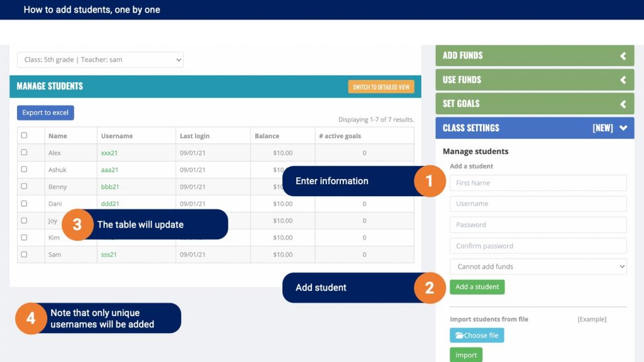The width and height of the screenshot is (644, 362).
Task: Click the green Add a student button
Action: tap(477, 287)
